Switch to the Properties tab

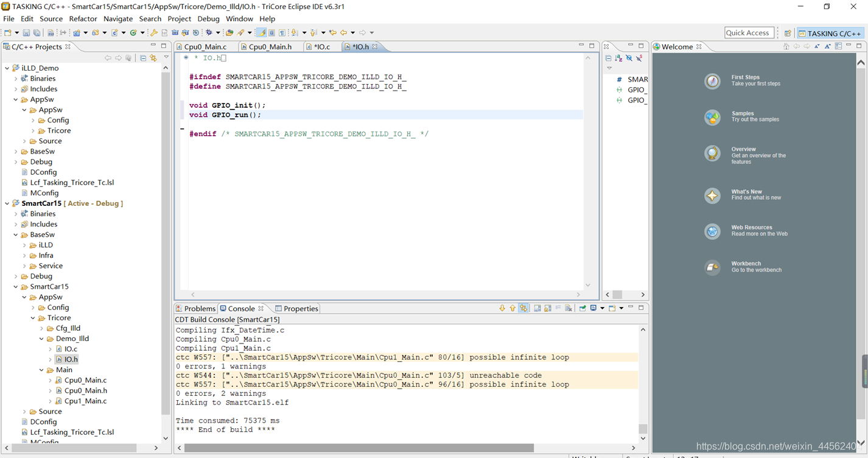tap(296, 309)
